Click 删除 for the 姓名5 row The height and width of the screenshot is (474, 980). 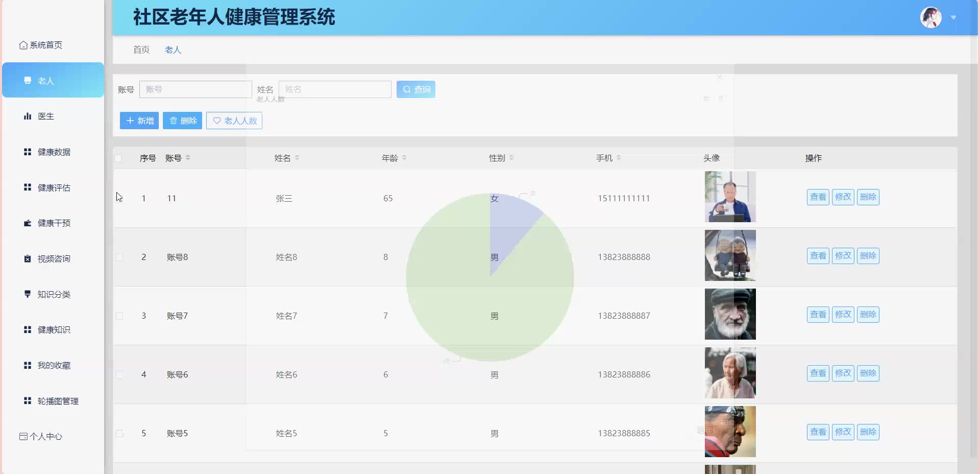click(x=868, y=432)
